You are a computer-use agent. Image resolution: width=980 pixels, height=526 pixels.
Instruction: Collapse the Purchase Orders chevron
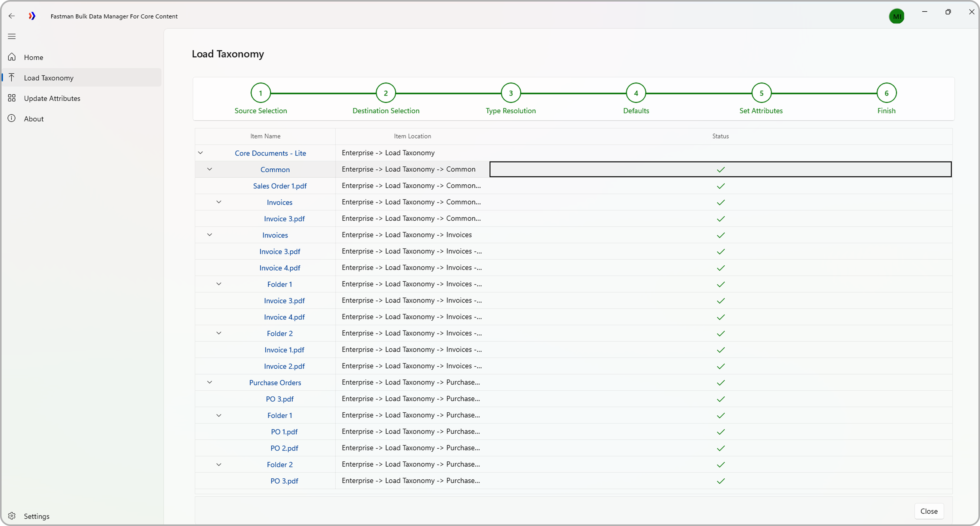pyautogui.click(x=210, y=382)
